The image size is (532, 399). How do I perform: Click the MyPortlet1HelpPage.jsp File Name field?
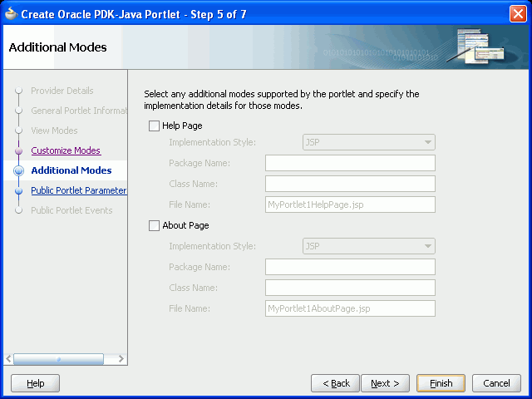[x=350, y=204]
